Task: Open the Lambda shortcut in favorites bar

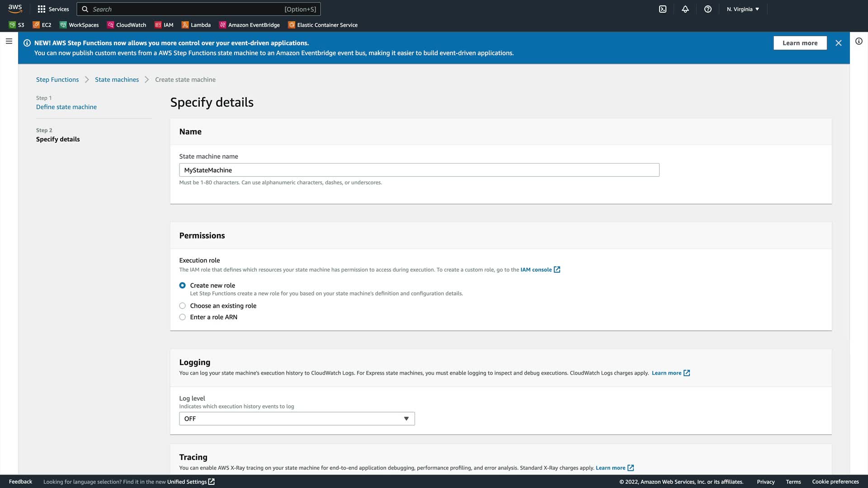Action: click(x=196, y=25)
